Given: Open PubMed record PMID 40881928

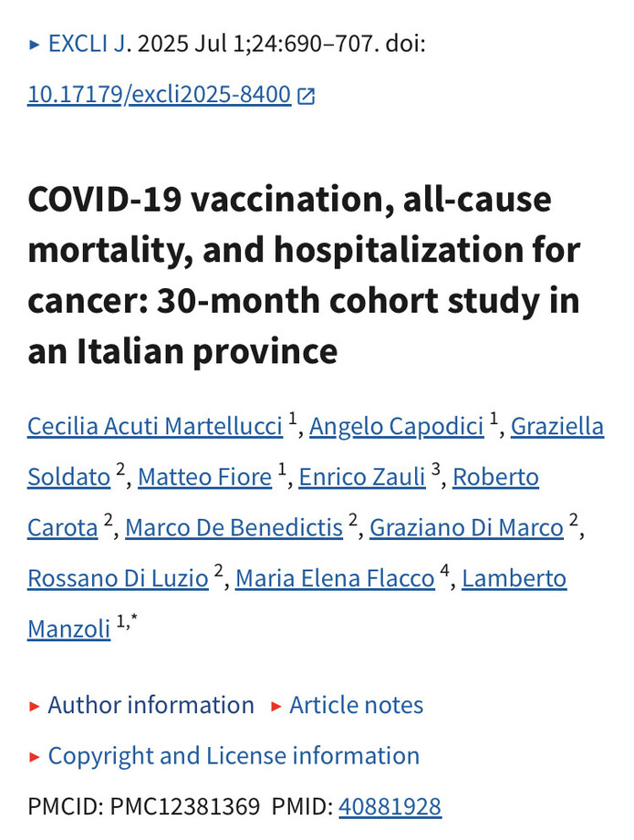Looking at the screenshot, I should (x=390, y=807).
